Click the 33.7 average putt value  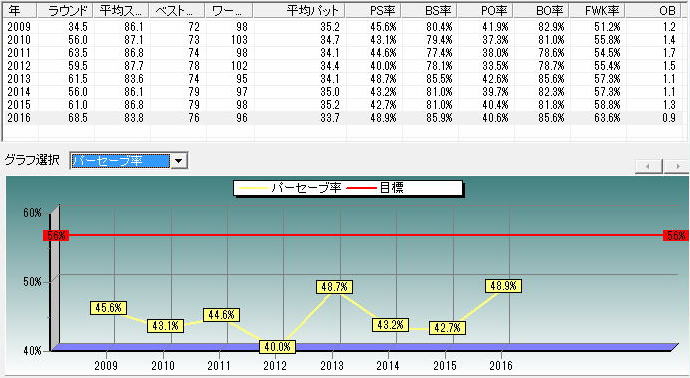tap(330, 118)
